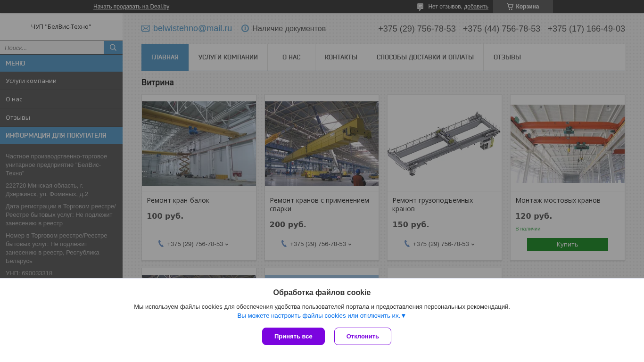The height and width of the screenshot is (362, 644).
Task: Open the Корзина cart button
Action: click(x=523, y=7)
